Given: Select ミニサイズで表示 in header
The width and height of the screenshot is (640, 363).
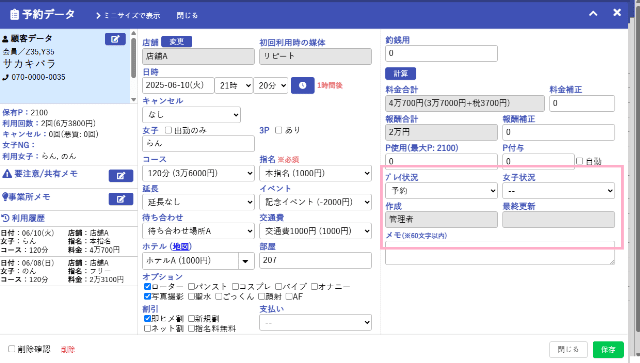Looking at the screenshot, I should point(128,16).
